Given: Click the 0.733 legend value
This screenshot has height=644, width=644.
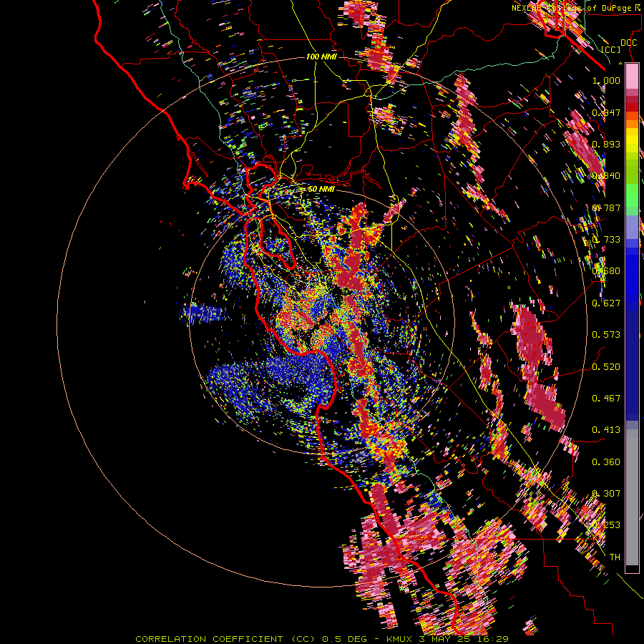Looking at the screenshot, I should click(606, 240).
